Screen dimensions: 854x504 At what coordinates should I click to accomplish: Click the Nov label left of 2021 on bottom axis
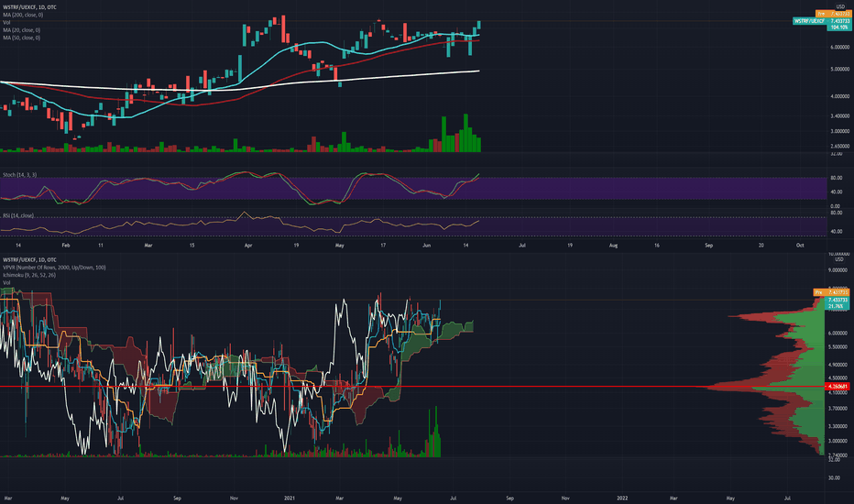tap(234, 498)
